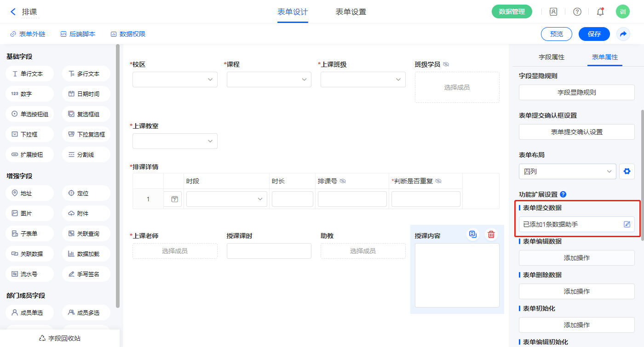Viewport: 644px width, 347px height.
Task: Switch to the 表单设置 tab
Action: (351, 12)
